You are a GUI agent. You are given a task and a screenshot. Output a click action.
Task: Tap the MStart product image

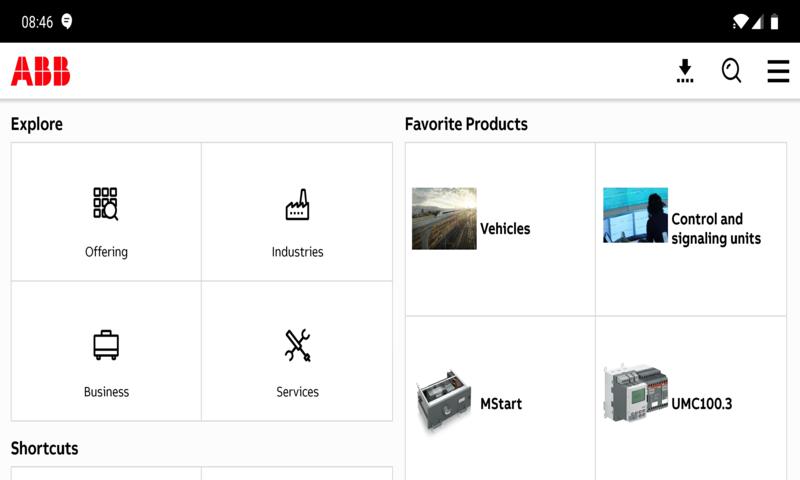[444, 401]
